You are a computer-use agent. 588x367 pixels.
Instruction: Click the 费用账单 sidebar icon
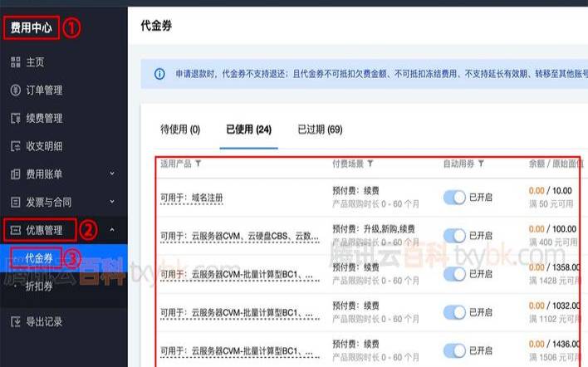(14, 174)
